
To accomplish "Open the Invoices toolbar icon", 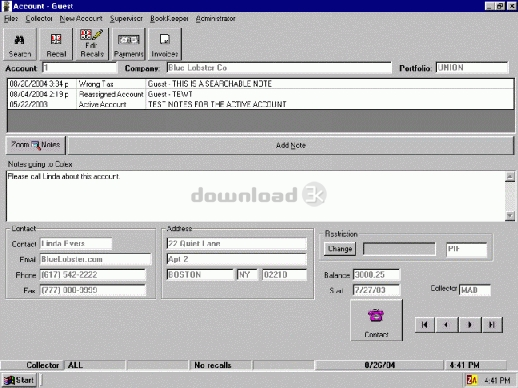I will click(x=165, y=44).
